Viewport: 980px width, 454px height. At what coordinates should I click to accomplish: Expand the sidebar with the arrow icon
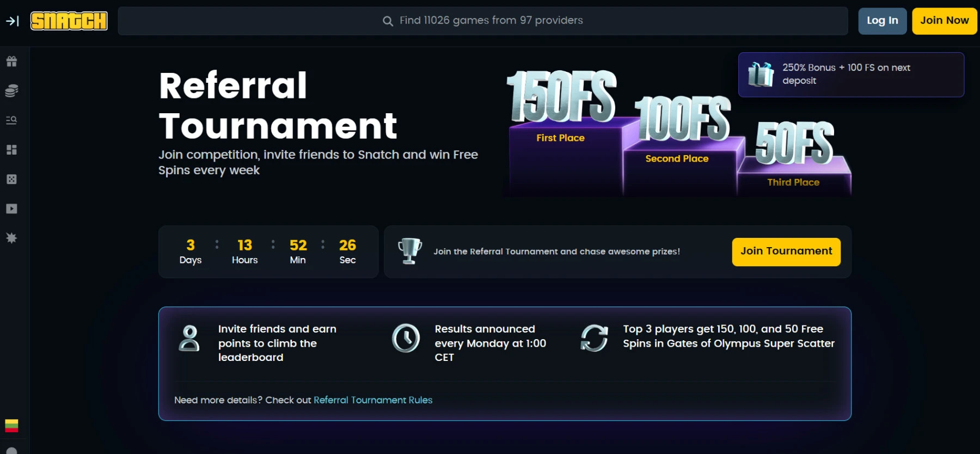tap(12, 21)
